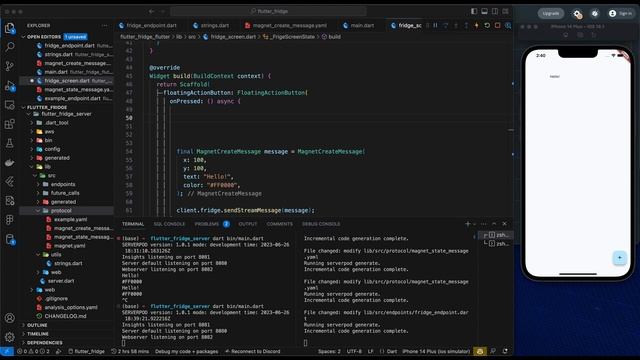Open the Extensions view

click(9, 124)
